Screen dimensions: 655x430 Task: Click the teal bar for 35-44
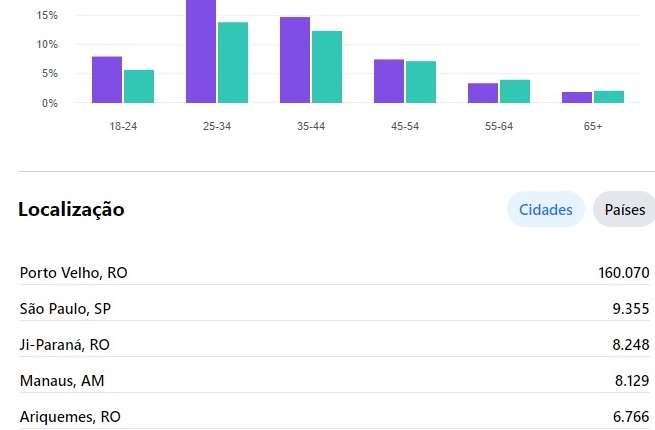(327, 67)
